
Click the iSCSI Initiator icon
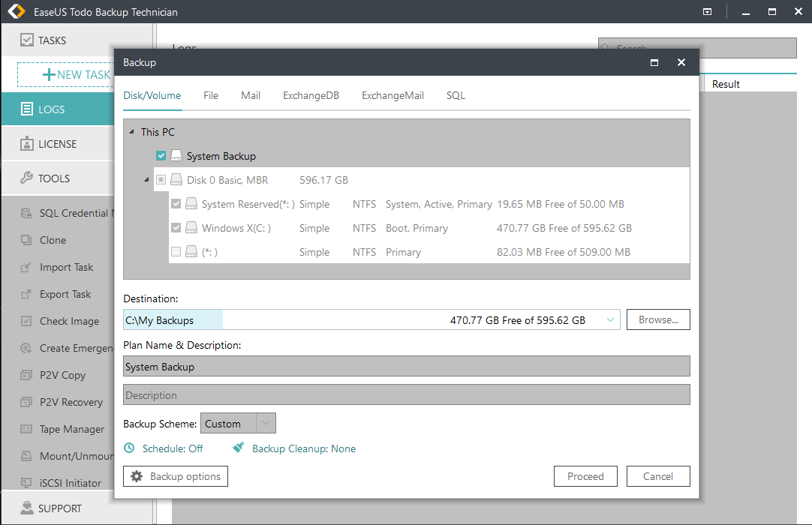click(x=26, y=482)
